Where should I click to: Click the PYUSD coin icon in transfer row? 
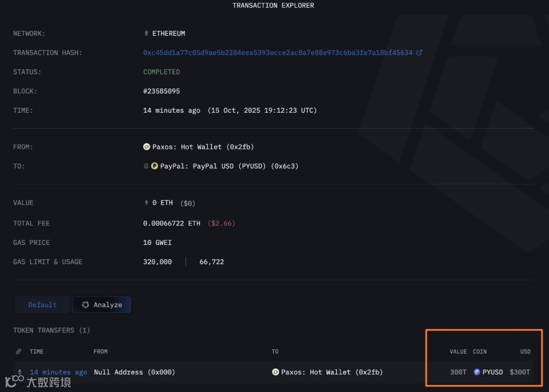(476, 372)
